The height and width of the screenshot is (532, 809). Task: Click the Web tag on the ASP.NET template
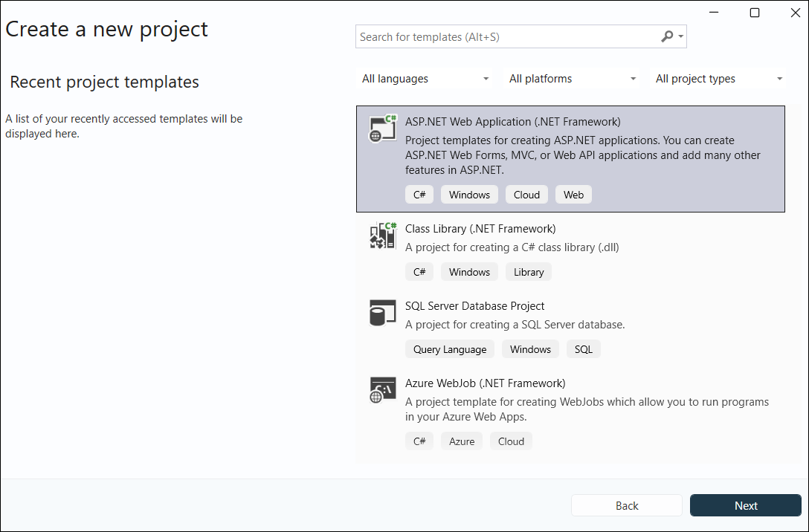point(573,194)
